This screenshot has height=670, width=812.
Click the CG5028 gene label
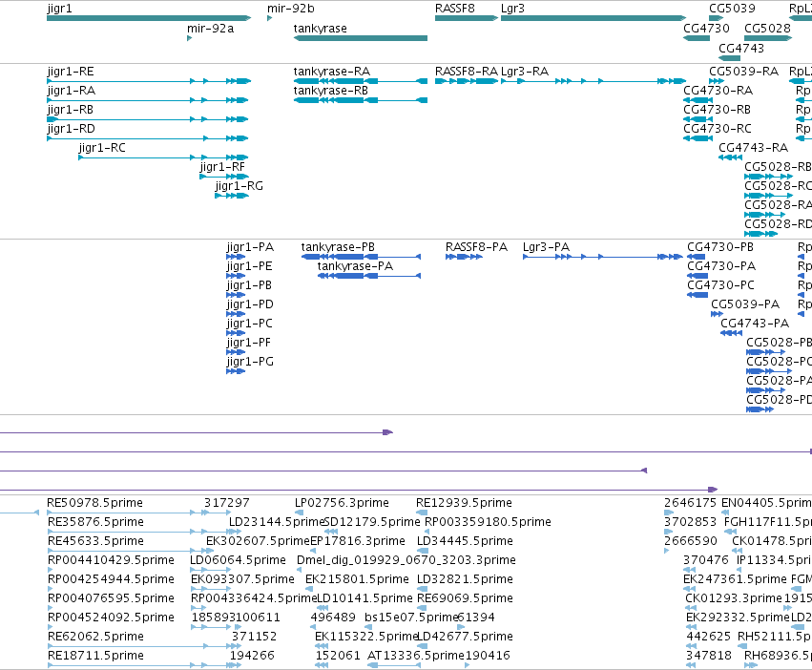pyautogui.click(x=767, y=29)
